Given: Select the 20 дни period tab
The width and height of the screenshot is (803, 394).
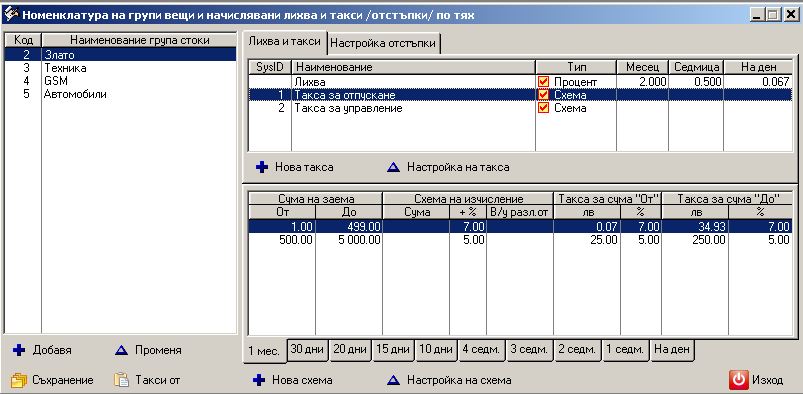Looking at the screenshot, I should tap(350, 349).
